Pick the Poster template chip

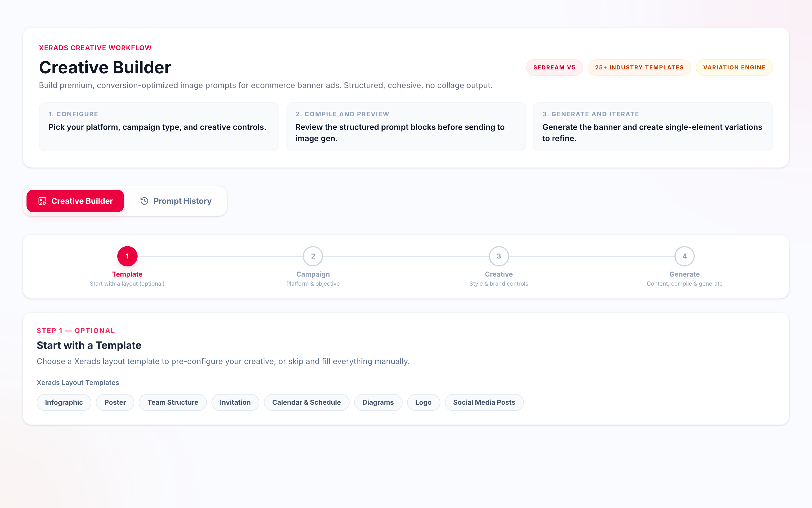click(x=115, y=402)
